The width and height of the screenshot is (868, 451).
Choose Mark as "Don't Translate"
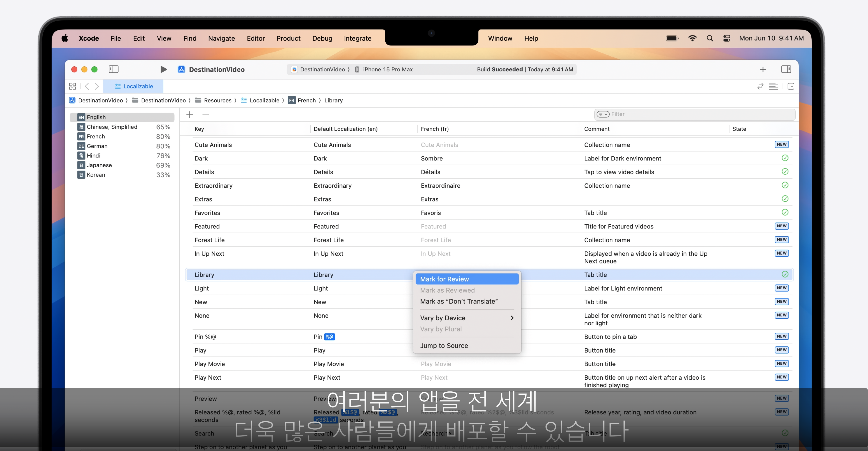pos(467,301)
